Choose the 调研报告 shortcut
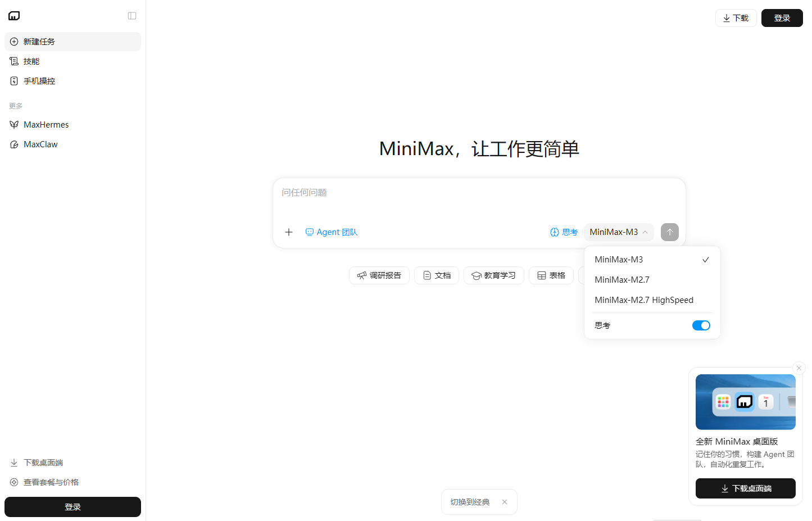The width and height of the screenshot is (812, 521). (x=379, y=275)
